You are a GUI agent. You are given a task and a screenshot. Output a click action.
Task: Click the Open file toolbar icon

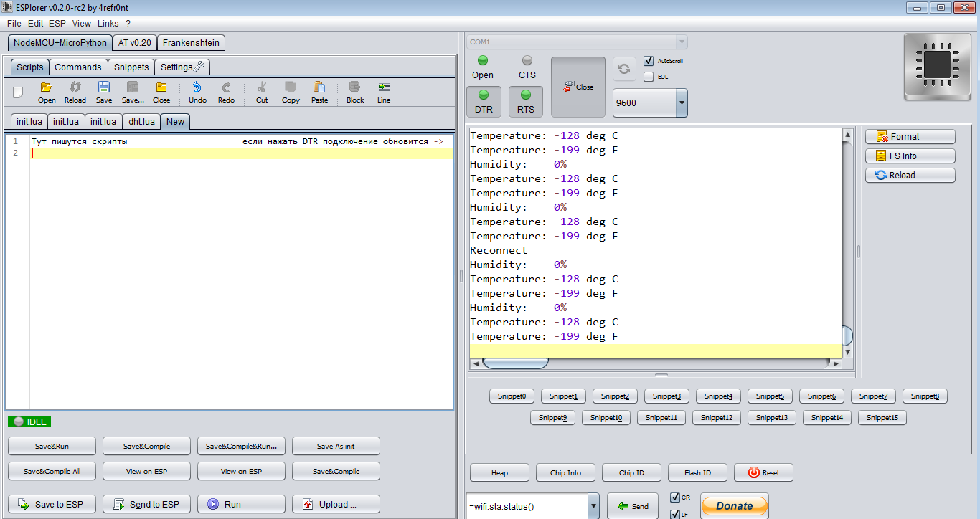coord(47,87)
